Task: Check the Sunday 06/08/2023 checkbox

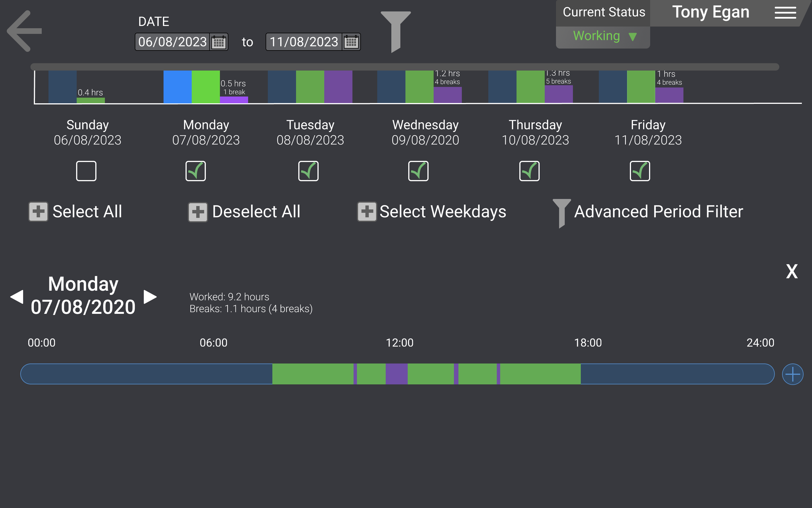Action: [86, 171]
